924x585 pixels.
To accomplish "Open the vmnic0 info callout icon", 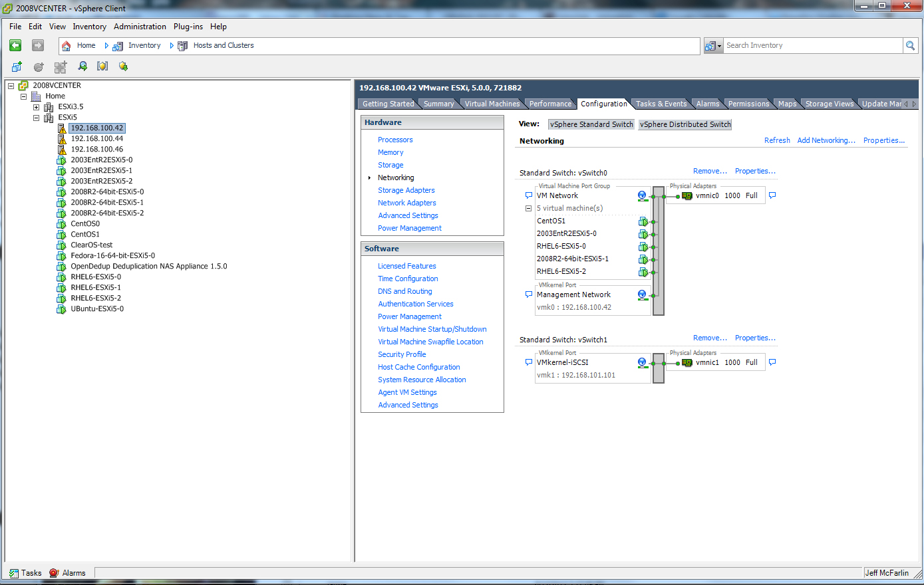I will [772, 195].
